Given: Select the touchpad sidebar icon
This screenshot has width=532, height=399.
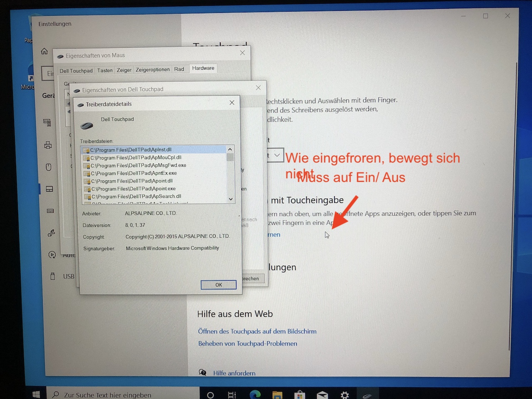Looking at the screenshot, I should (x=49, y=189).
